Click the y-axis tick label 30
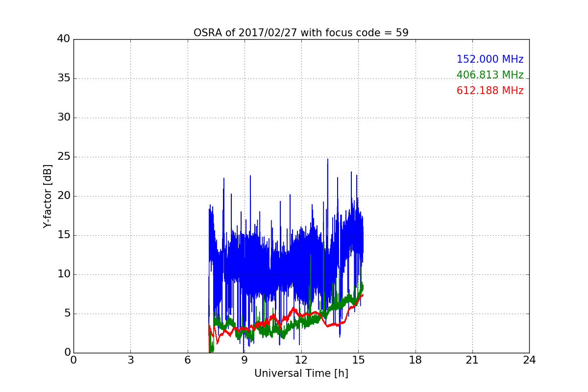Image resolution: width=588 pixels, height=392 pixels. coord(64,118)
